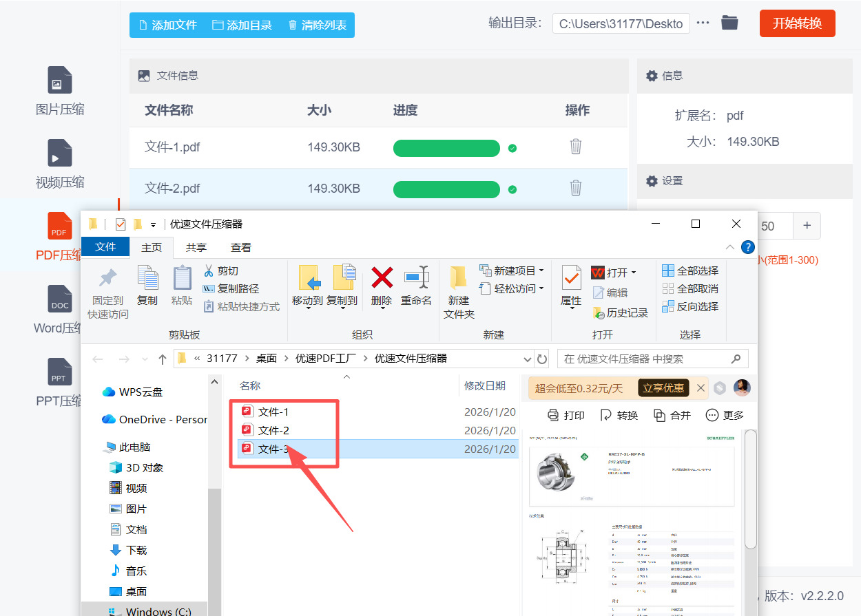Click the 合并 merge icon
The image size is (861, 616).
[672, 414]
